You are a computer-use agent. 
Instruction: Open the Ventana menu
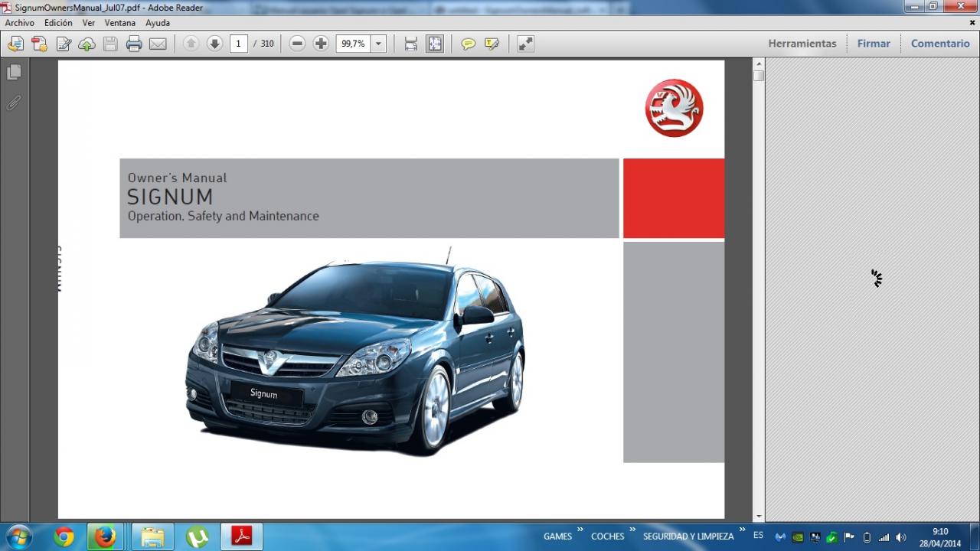tap(119, 23)
